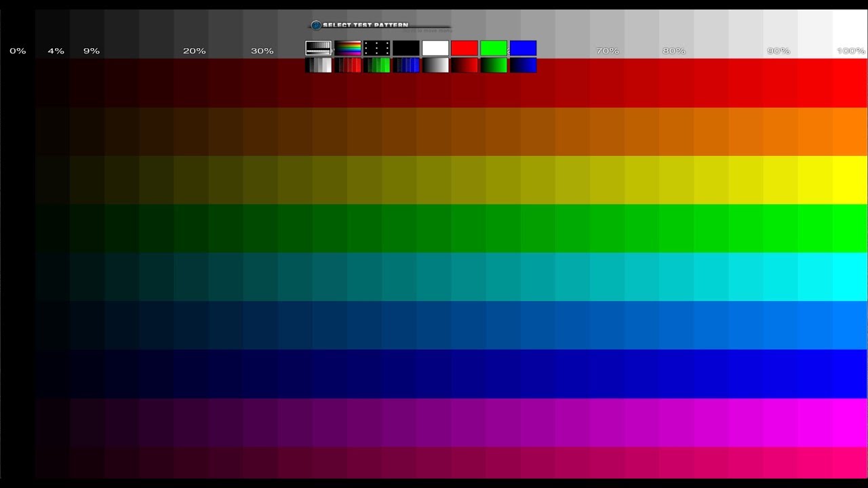Click the 0% brightness label
Screen dimensions: 868x488
[x=18, y=51]
